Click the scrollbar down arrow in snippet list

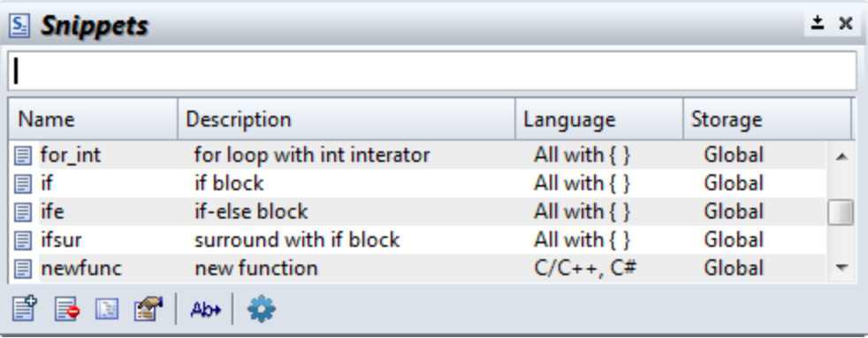(x=841, y=267)
